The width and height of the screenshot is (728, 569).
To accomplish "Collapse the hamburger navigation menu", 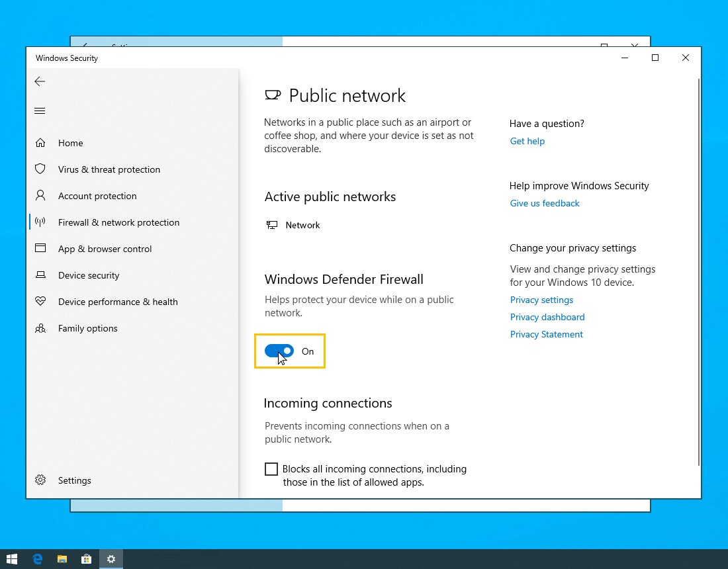I will pyautogui.click(x=40, y=111).
